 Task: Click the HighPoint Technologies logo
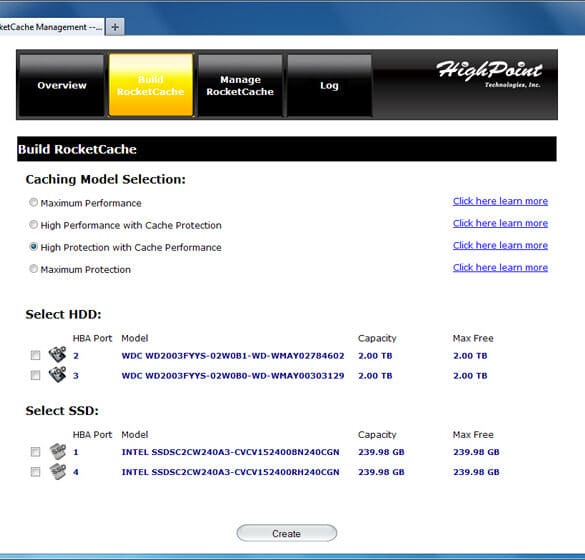click(x=489, y=74)
